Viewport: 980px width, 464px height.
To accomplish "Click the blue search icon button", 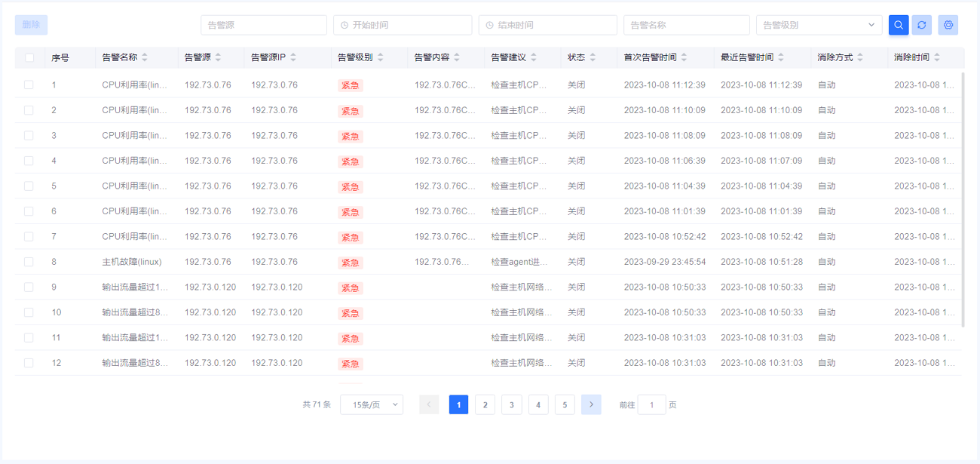I will point(898,25).
